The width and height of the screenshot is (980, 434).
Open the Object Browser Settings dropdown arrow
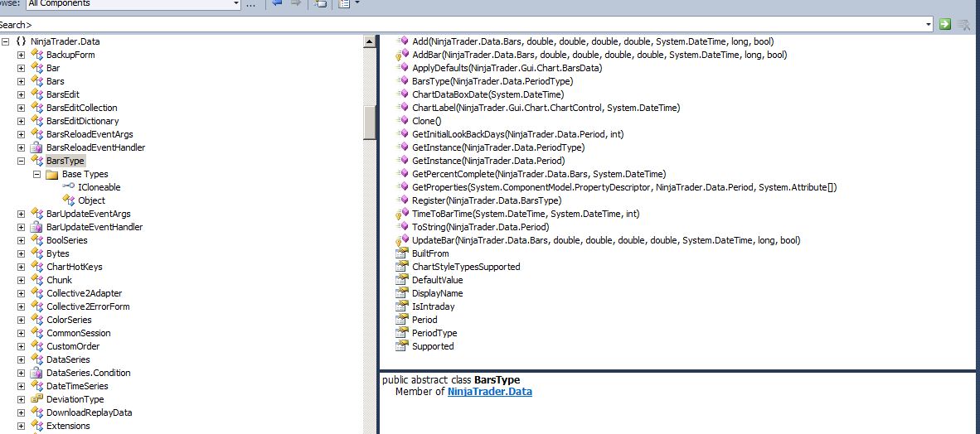[357, 3]
